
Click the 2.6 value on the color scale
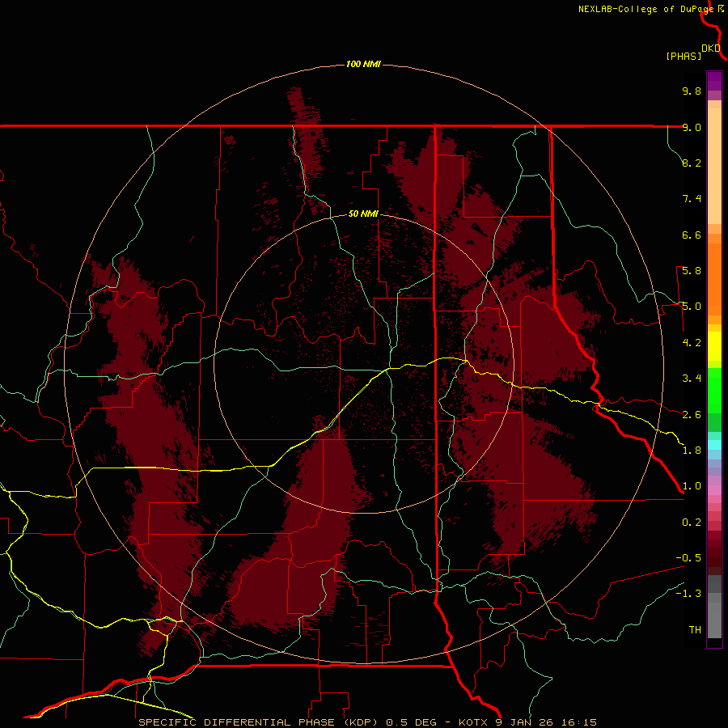(692, 415)
